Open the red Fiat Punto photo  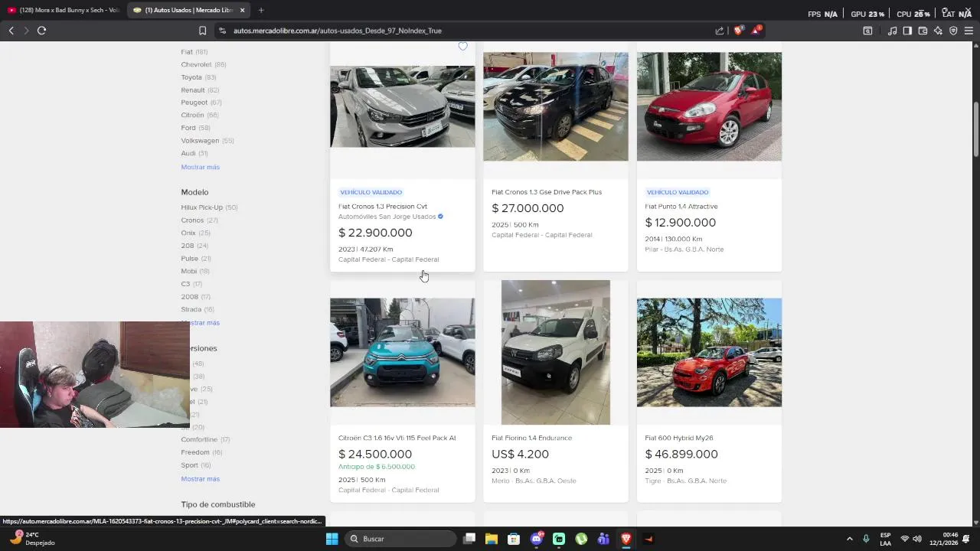(x=709, y=106)
